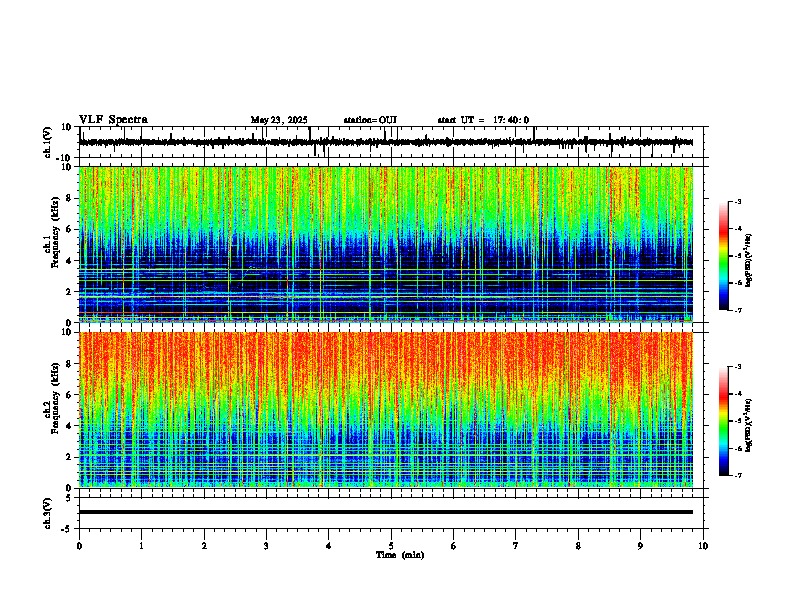Click the "station=OUI" header label
Image resolution: width=792 pixels, height=612 pixels.
tap(370, 120)
